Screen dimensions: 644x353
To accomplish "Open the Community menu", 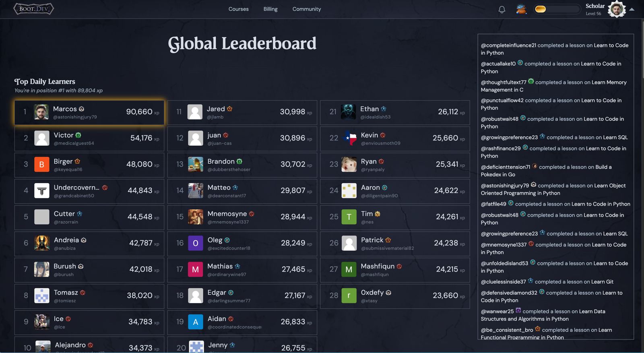I will tap(306, 9).
